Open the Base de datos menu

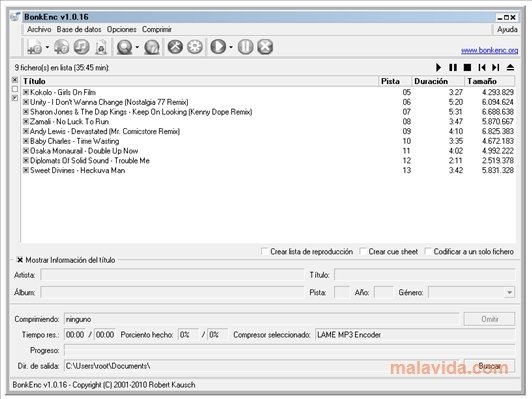[79, 30]
